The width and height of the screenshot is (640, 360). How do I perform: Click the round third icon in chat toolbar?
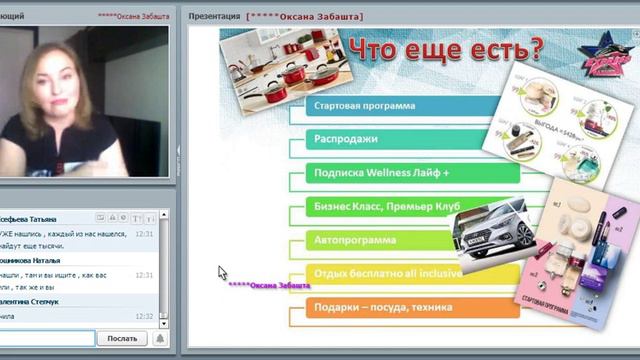123,218
